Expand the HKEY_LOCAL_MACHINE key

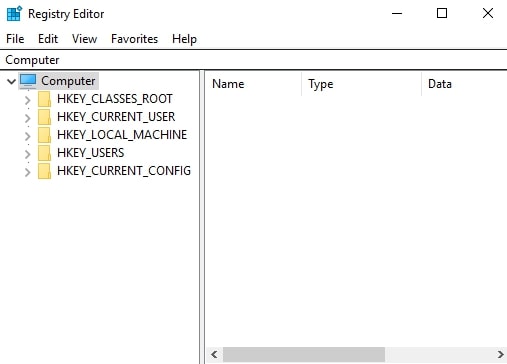point(28,136)
